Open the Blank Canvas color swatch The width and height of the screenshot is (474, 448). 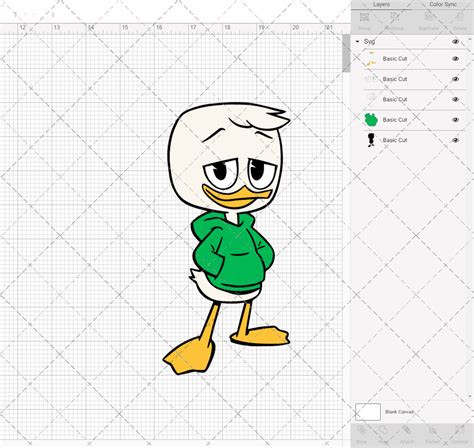point(368,412)
